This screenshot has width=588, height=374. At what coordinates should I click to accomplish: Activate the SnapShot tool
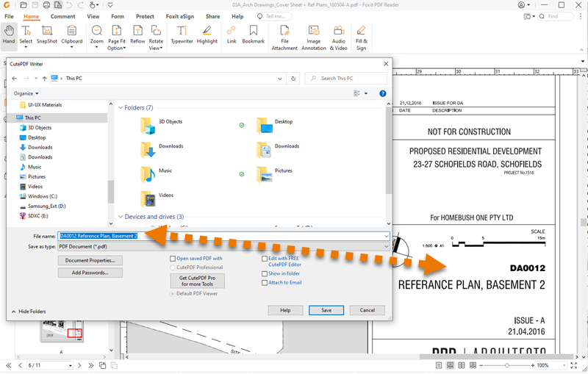[x=47, y=35]
